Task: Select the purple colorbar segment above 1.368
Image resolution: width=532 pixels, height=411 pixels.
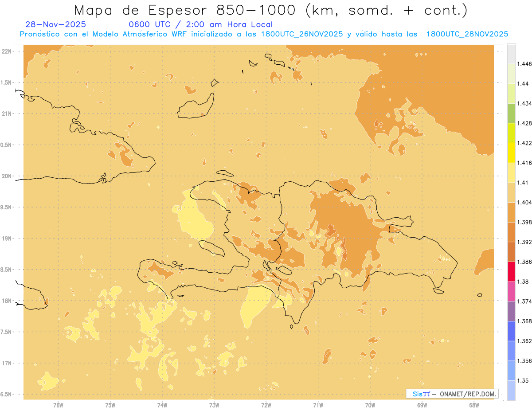Action: [511, 311]
